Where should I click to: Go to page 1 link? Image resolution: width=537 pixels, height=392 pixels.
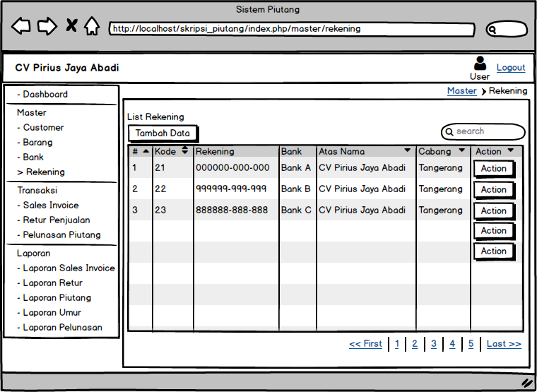(397, 344)
